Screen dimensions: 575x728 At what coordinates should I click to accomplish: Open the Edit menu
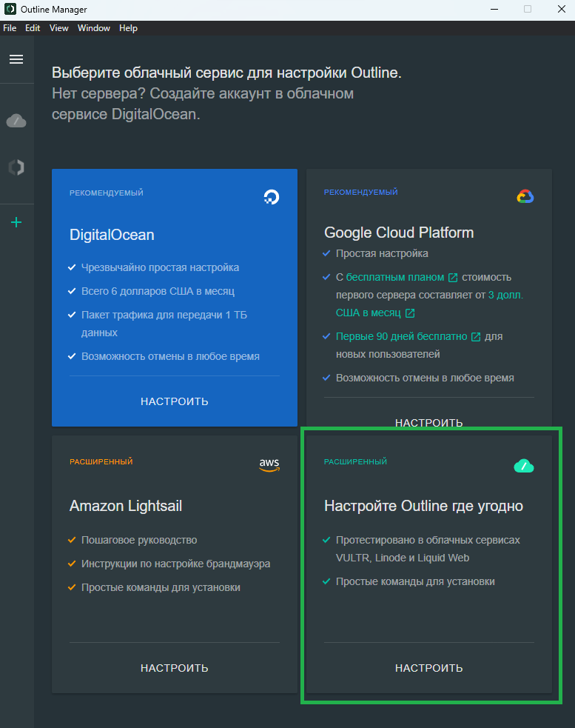33,28
